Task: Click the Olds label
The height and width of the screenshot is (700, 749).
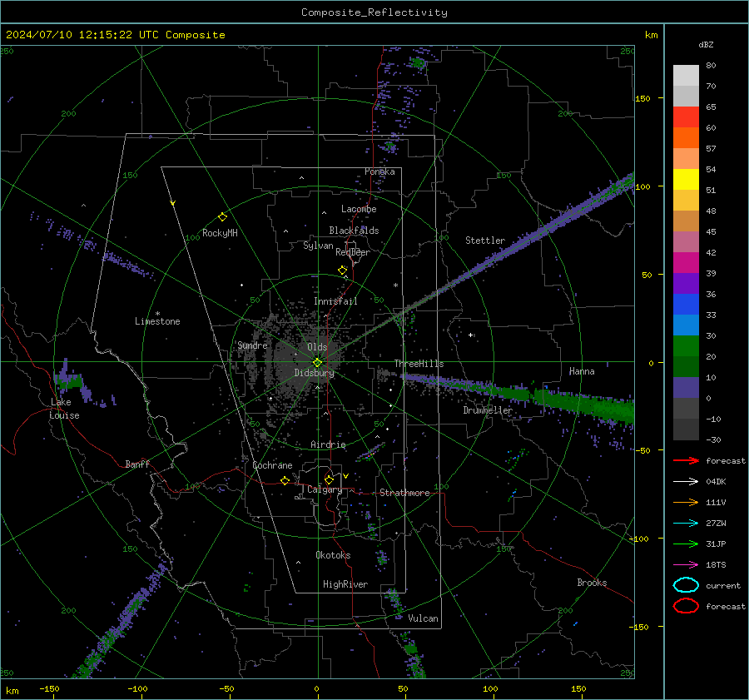Action: [317, 347]
